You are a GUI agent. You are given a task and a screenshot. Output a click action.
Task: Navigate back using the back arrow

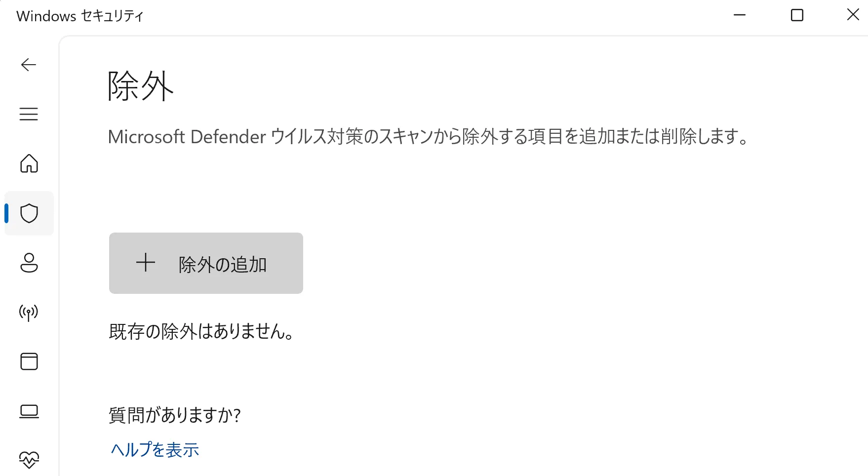pyautogui.click(x=29, y=65)
